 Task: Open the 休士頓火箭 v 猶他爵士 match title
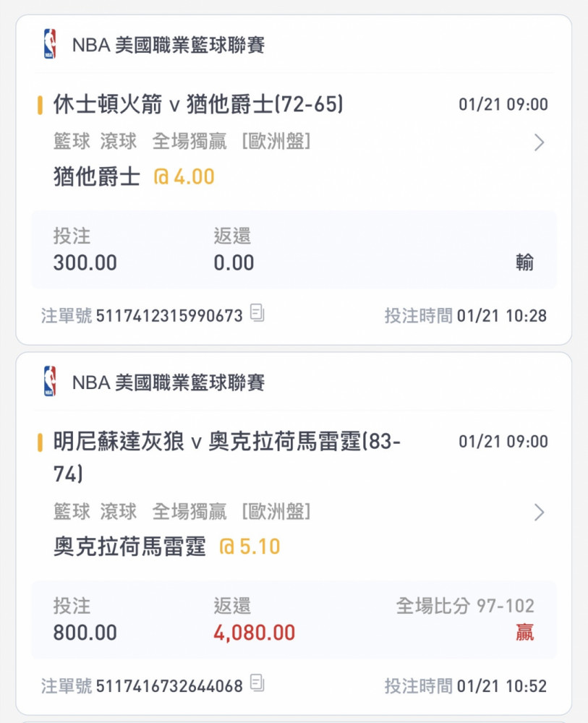pos(198,105)
